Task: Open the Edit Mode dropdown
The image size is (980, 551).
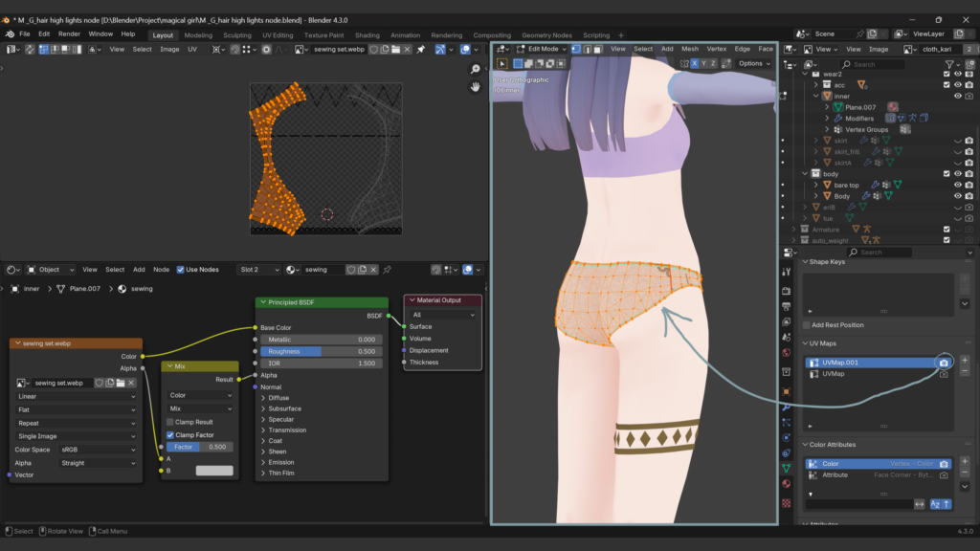Action: [x=542, y=49]
